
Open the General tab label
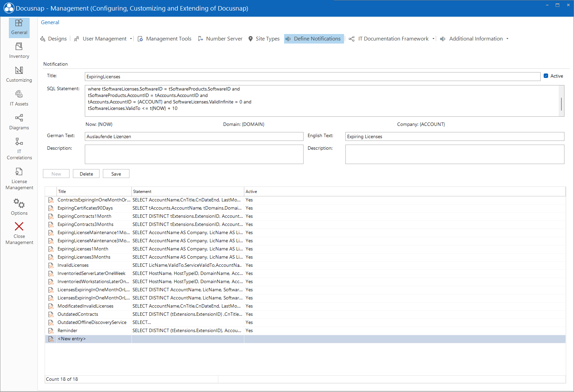[50, 22]
